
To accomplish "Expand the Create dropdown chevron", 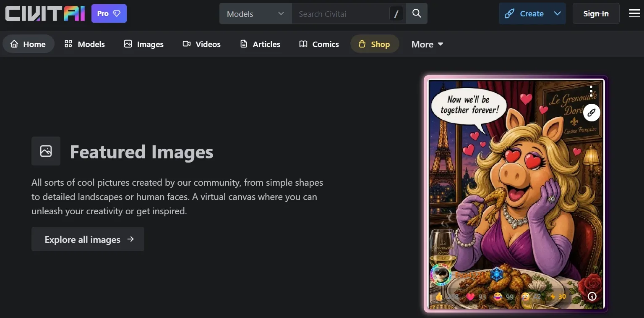I will pos(558,13).
